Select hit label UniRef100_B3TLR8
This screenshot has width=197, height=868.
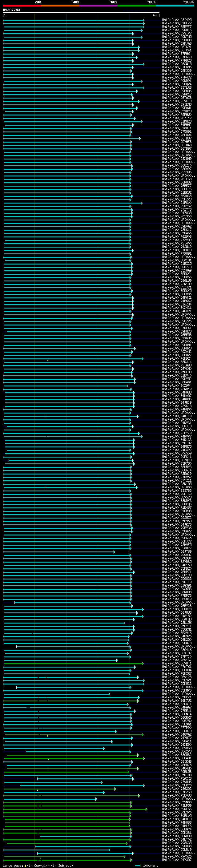tap(177, 88)
